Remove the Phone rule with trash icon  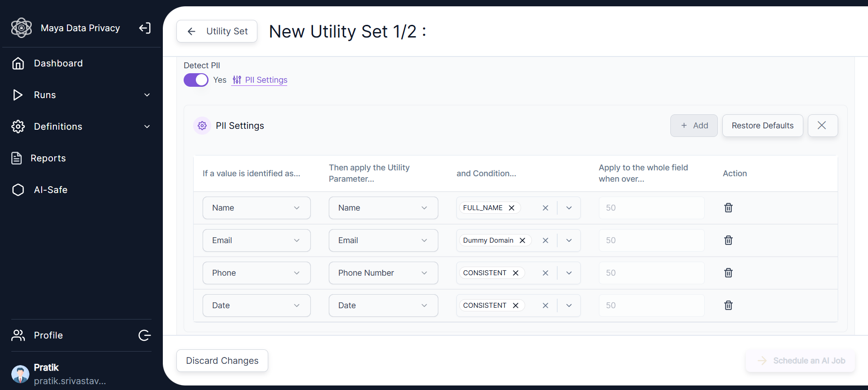728,273
